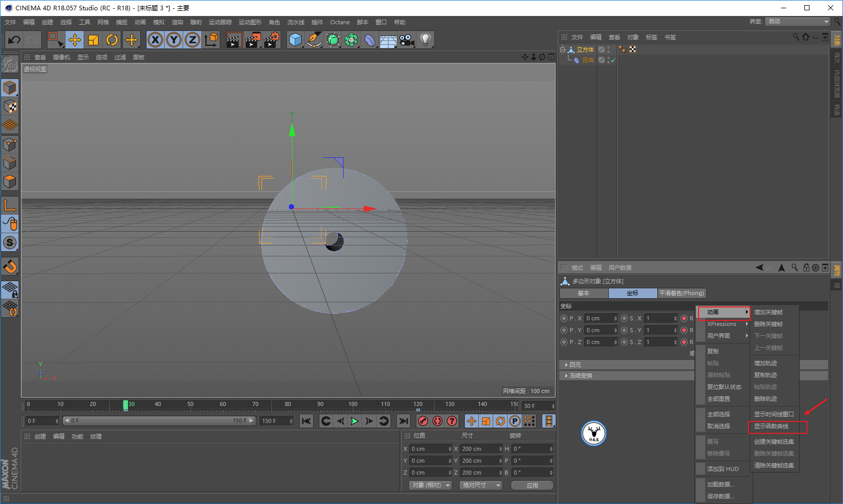This screenshot has width=843, height=504.
Task: Open the spline pen tool
Action: pyautogui.click(x=314, y=40)
